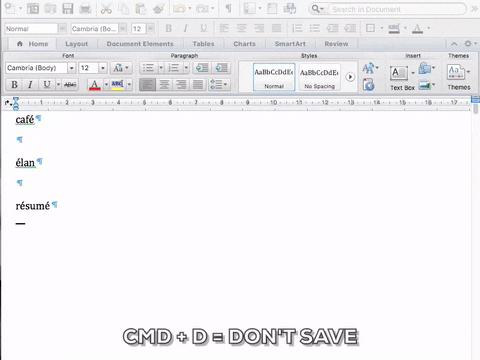Screen dimensions: 480x360
Task: Apply the No Spacing style thumbnail
Action: (319, 77)
